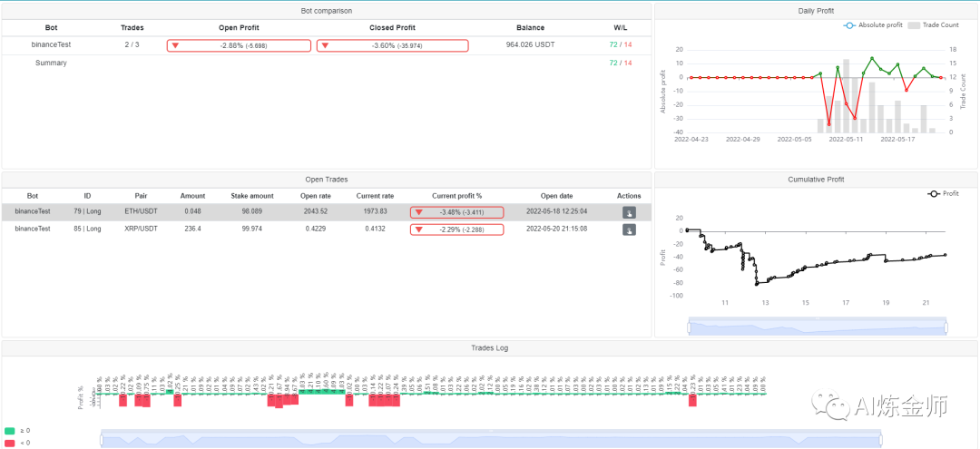Grab left handle of Trades Log zoom slider
The height and width of the screenshot is (449, 980).
pyautogui.click(x=102, y=441)
